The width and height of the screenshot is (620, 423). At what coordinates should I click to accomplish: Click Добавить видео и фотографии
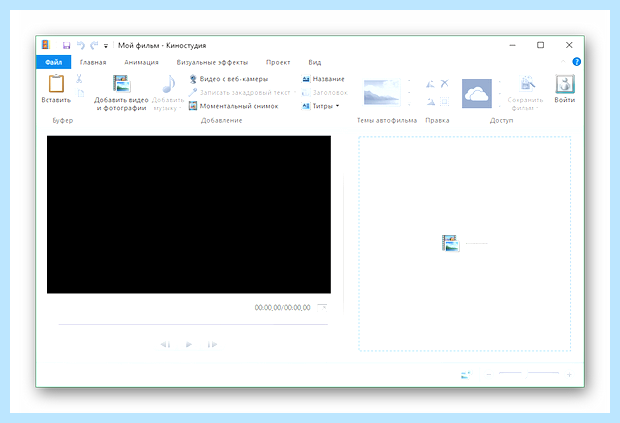coord(121,93)
